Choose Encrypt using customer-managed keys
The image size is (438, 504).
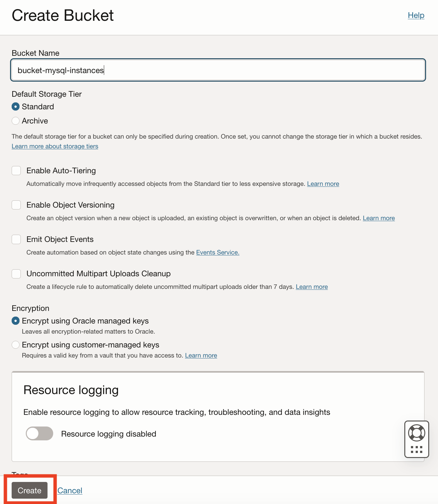(x=15, y=345)
